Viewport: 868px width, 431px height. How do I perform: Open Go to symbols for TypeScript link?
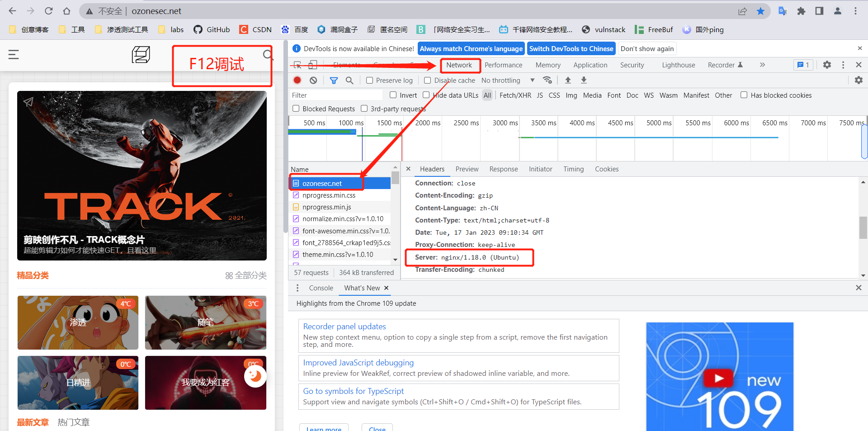pyautogui.click(x=353, y=391)
